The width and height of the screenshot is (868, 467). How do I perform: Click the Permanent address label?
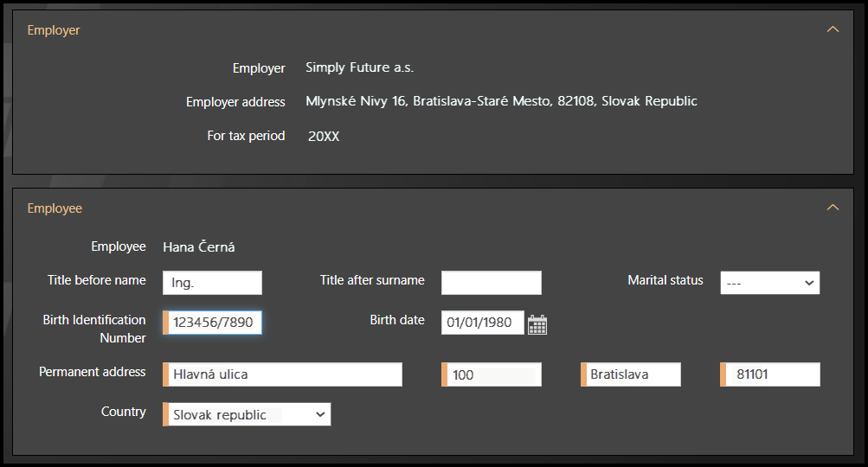[x=93, y=372]
